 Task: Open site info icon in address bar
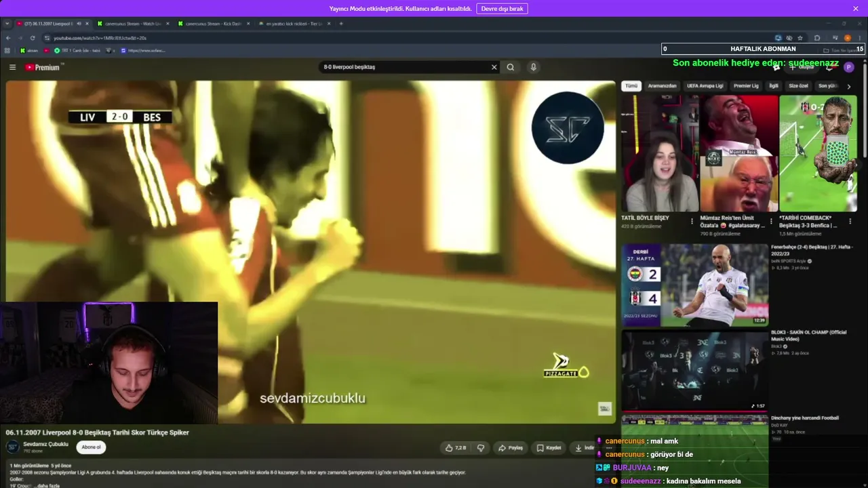pyautogui.click(x=47, y=38)
